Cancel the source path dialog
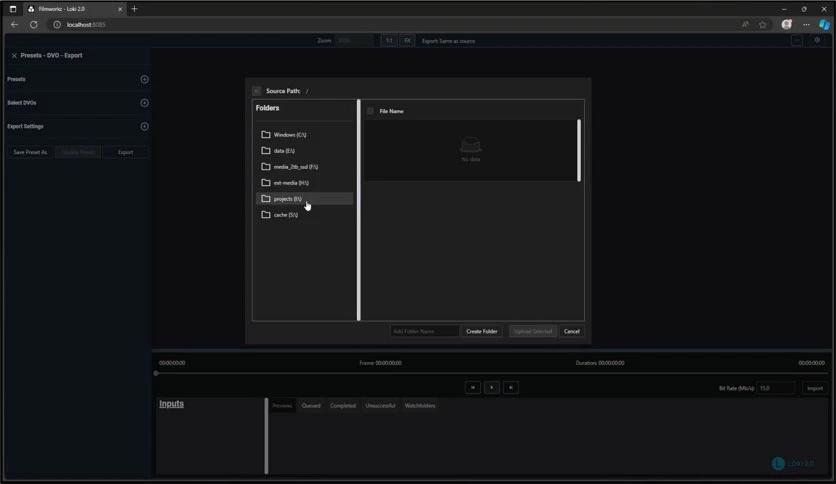The image size is (836, 484). tap(571, 331)
